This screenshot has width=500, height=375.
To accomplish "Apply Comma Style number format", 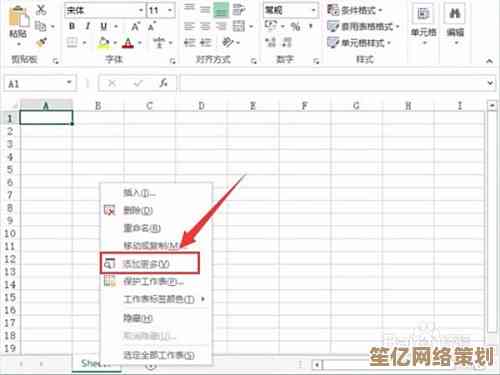I will point(311,26).
